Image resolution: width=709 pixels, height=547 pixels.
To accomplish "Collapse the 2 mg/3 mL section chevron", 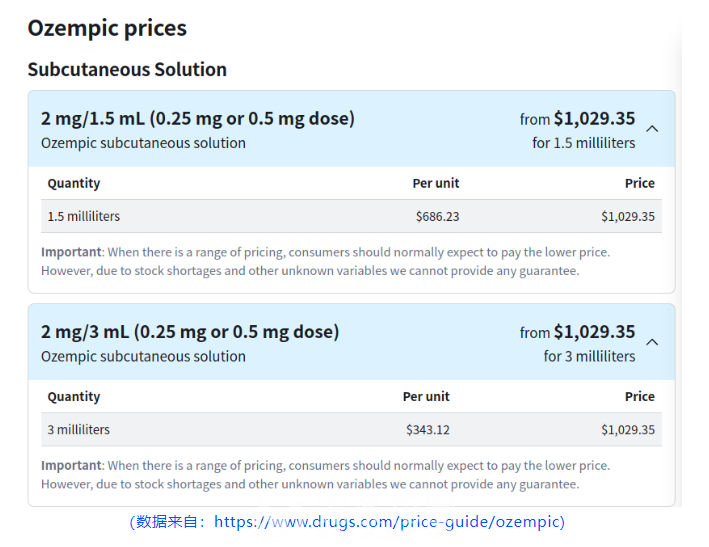I will [x=652, y=342].
